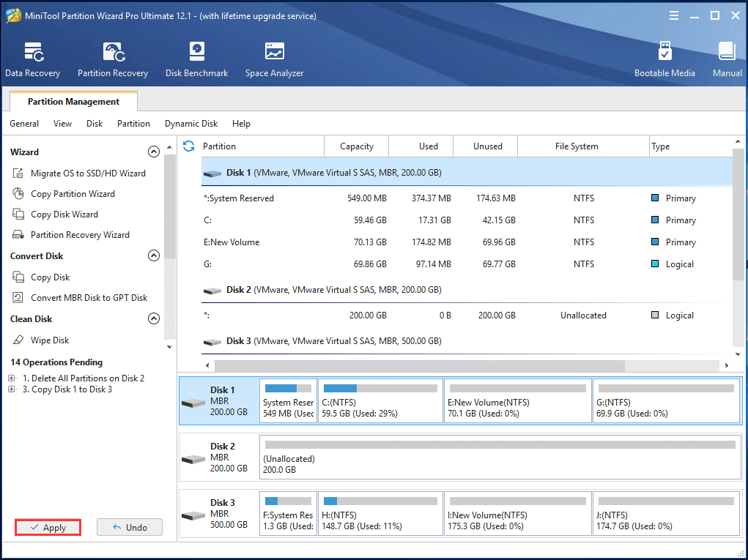
Task: Expand pending operation Copy Disk 1 to Disk 3
Action: 12,389
